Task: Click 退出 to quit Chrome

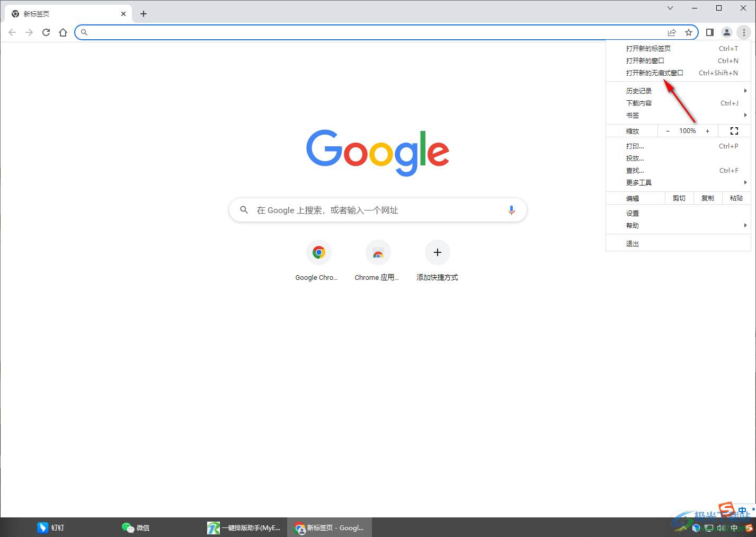Action: (678, 243)
